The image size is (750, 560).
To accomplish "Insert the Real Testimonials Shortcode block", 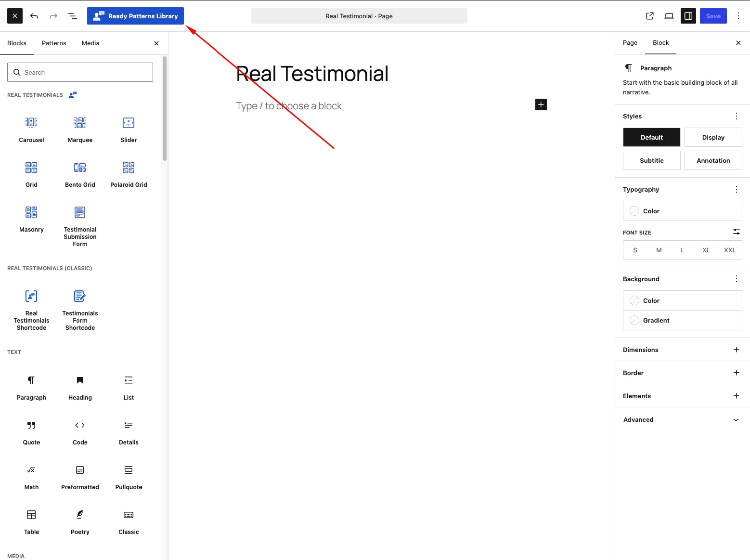I will tap(31, 310).
